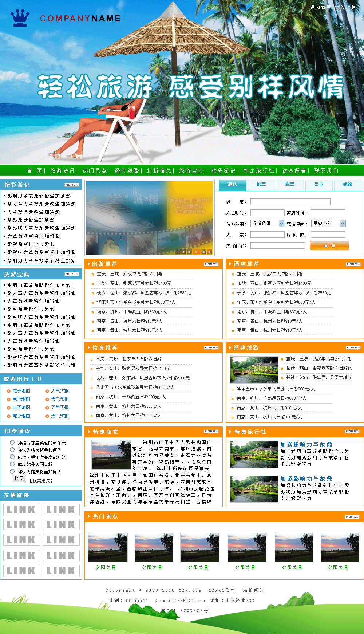Image resolution: width=364 pixels, height=634 pixels.
Task: Click the 城市 text input field
Action: 290,202
